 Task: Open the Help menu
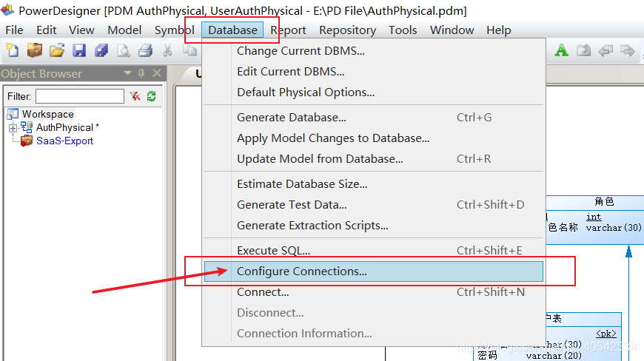point(499,30)
